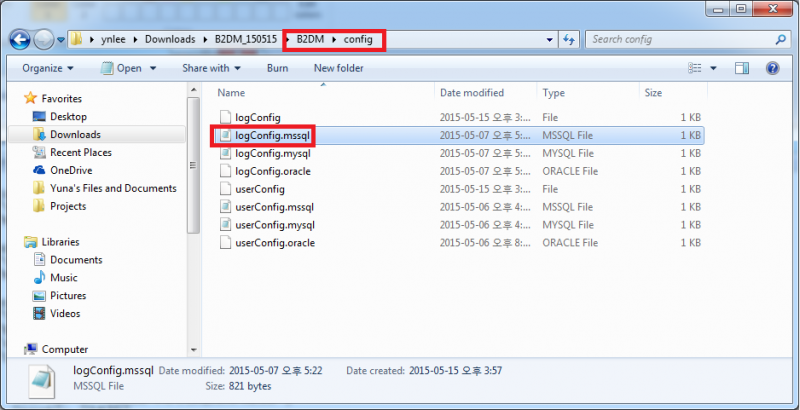This screenshot has height=410, width=800.
Task: Click the Help question mark icon
Action: coord(772,68)
